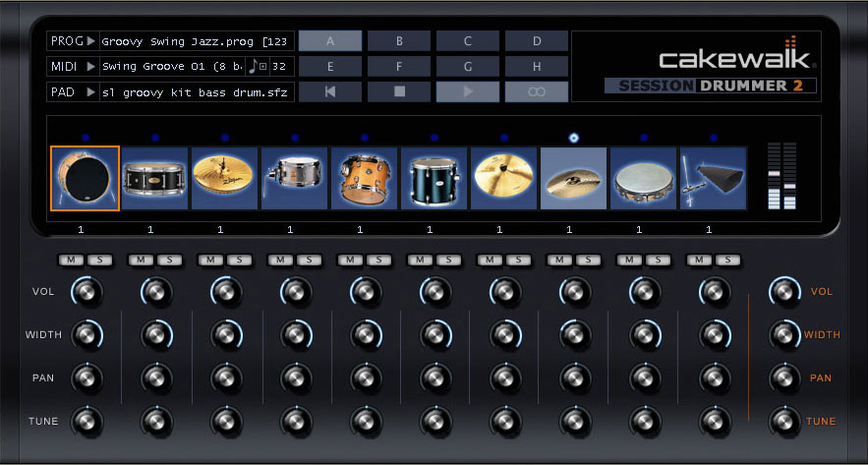Expand the PAD sample dropdown arrow
868x465 pixels.
[x=90, y=92]
